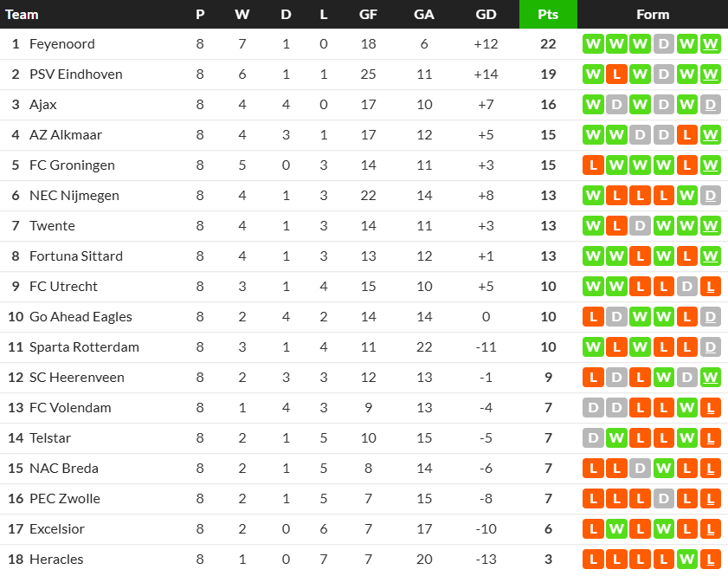Image resolution: width=728 pixels, height=576 pixels.
Task: Click Telstar's gray draw form badge
Action: click(x=593, y=438)
